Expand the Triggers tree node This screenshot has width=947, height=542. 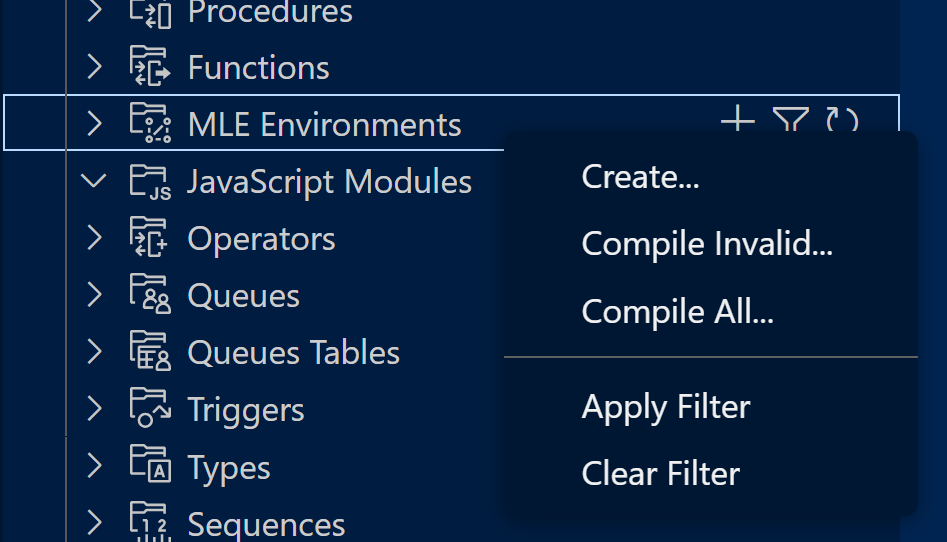[x=95, y=409]
